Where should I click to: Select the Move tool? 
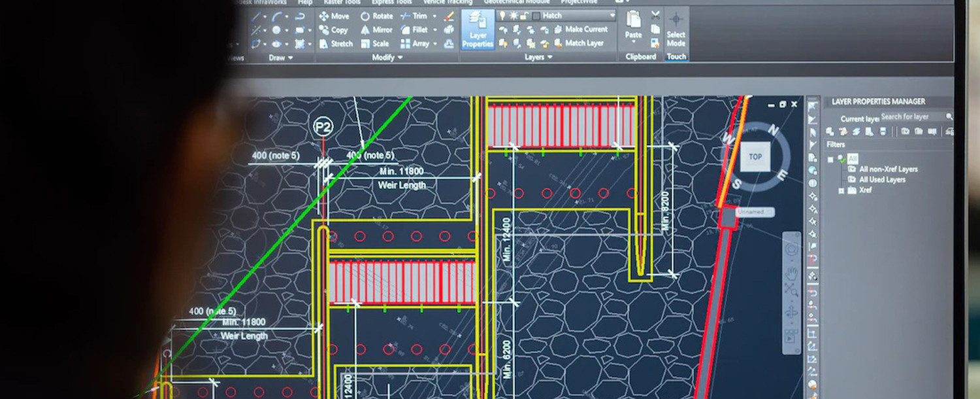pyautogui.click(x=334, y=16)
